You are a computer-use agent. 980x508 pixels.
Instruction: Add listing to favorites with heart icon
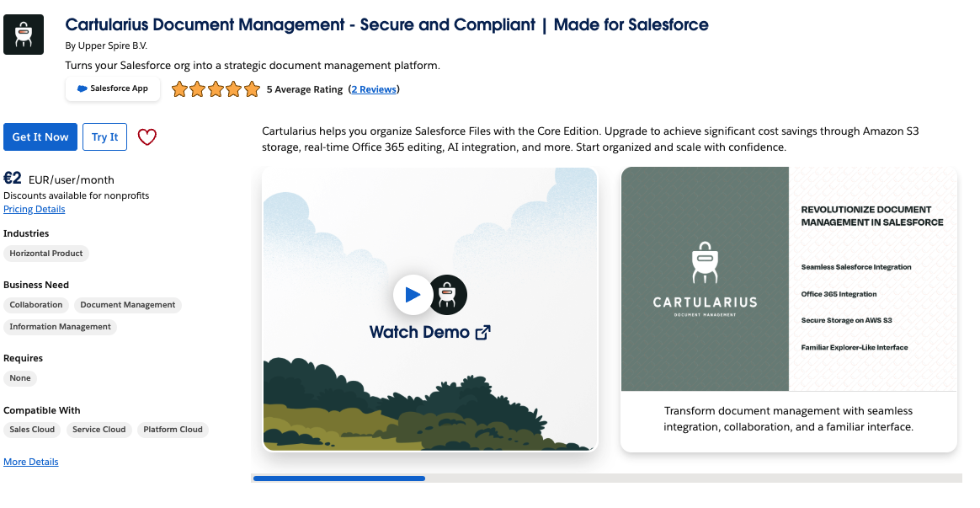(146, 137)
